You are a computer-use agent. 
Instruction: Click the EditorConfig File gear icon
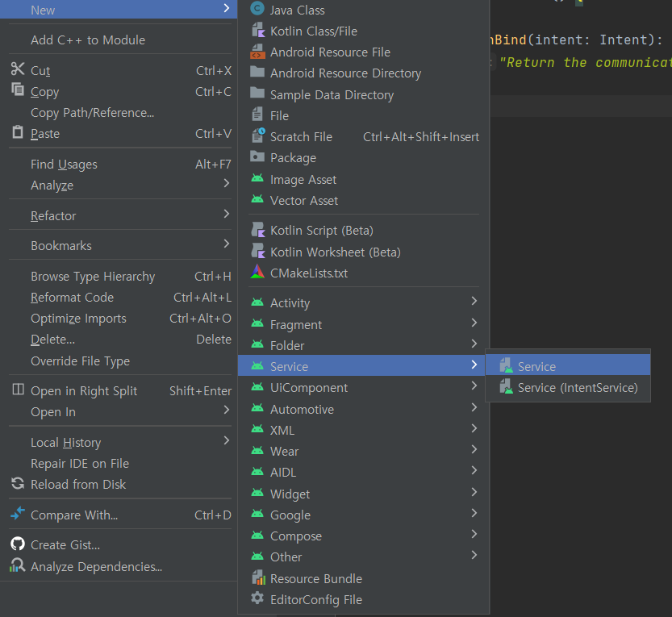[257, 598]
